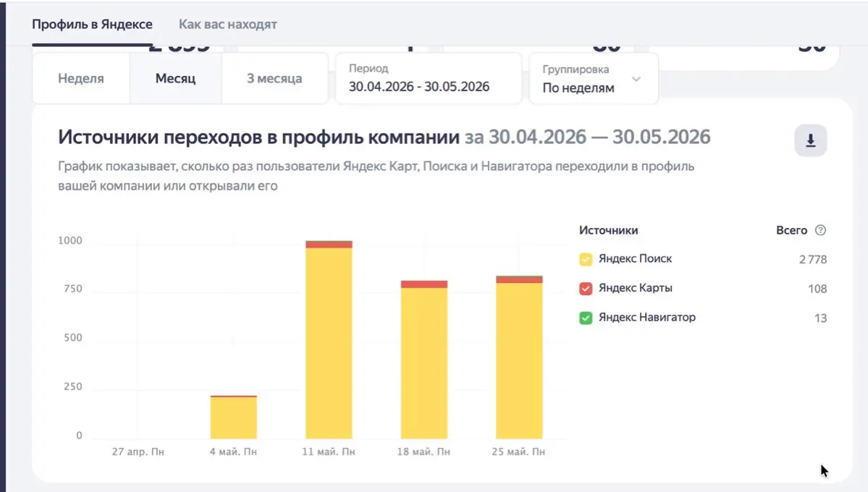Click the 11 май. Пн axis label
This screenshot has height=492, width=868.
coord(328,451)
